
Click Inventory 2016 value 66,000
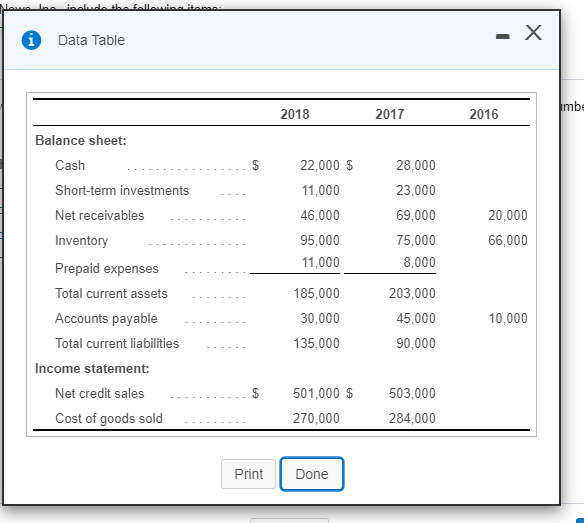[x=508, y=240]
